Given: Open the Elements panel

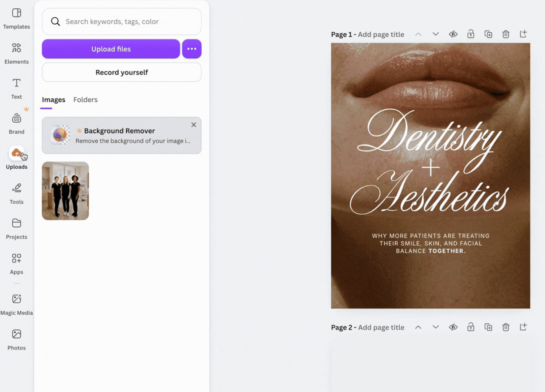Looking at the screenshot, I should (x=16, y=54).
